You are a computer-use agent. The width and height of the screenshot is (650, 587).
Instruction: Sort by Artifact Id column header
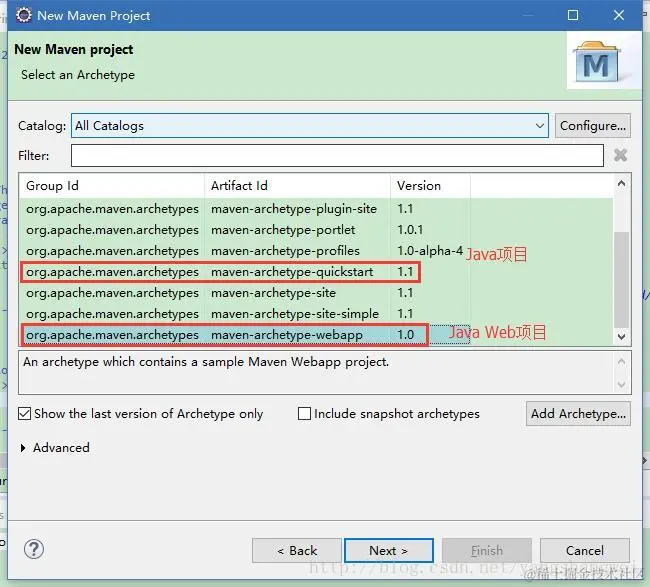click(x=297, y=186)
